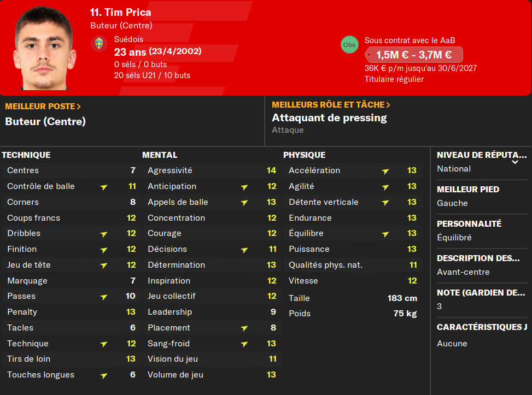Viewport: 532px width, 395px height.
Task: Click the arrow icon next to Sang-froid
Action: pyautogui.click(x=244, y=344)
